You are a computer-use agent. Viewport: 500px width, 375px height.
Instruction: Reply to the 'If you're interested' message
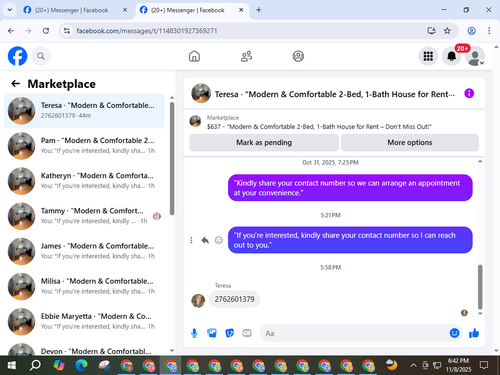[x=205, y=240]
